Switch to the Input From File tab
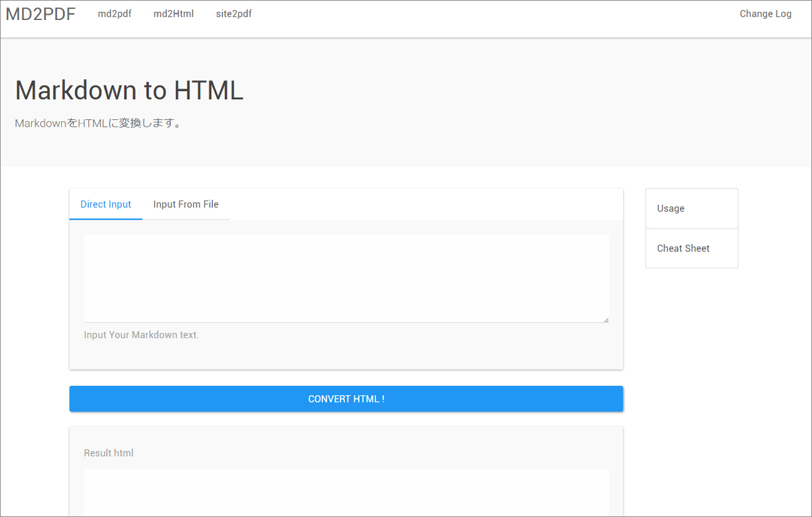Image resolution: width=812 pixels, height=517 pixels. pyautogui.click(x=186, y=204)
